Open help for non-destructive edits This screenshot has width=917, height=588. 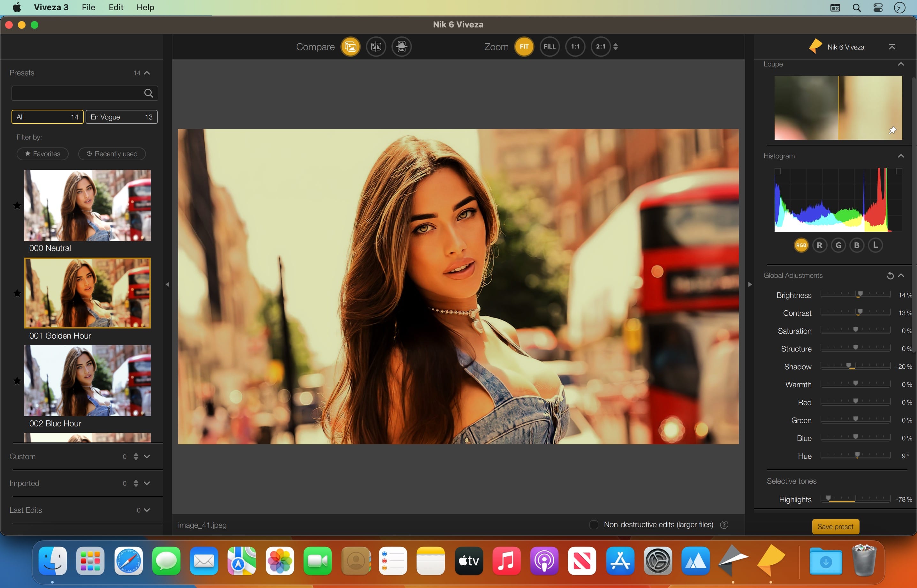[x=724, y=524]
